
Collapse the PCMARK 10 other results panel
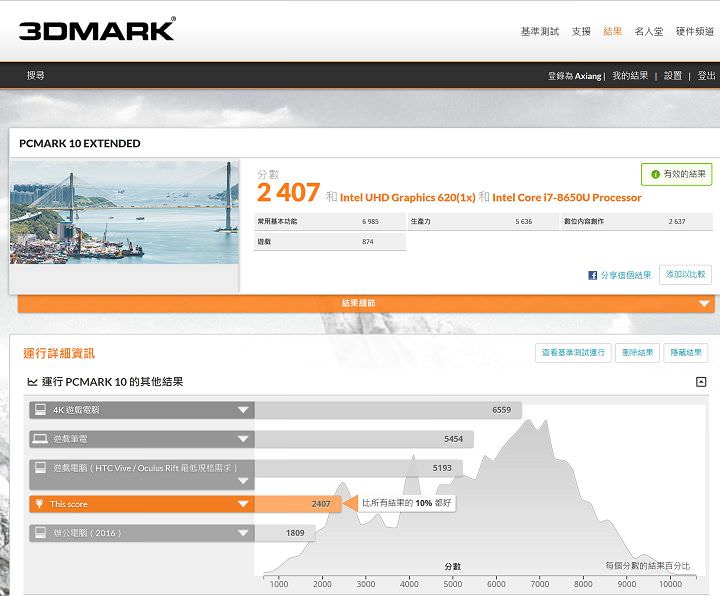(x=701, y=382)
